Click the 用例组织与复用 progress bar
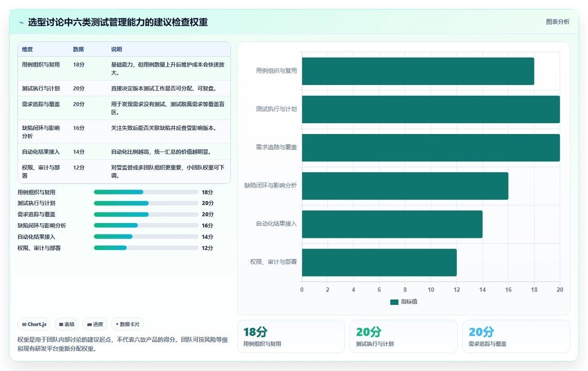This screenshot has height=371, width=588. [146, 192]
